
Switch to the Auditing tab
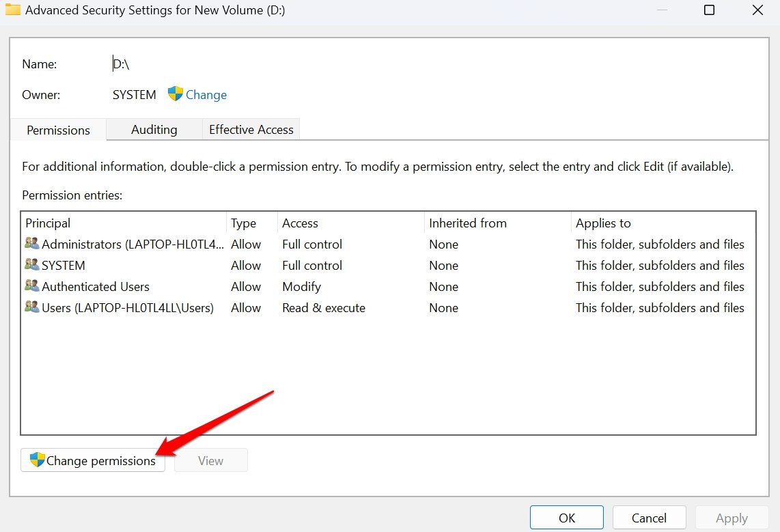pos(154,130)
